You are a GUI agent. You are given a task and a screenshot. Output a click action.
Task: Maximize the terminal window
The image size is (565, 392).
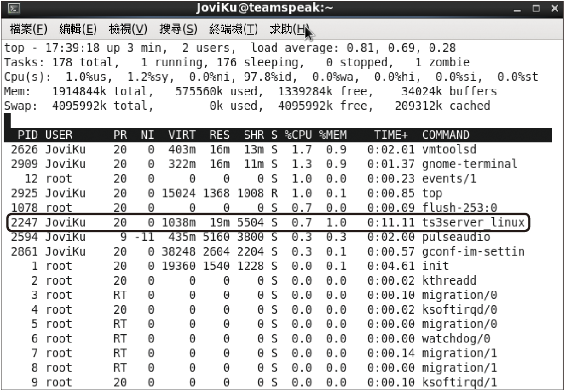pyautogui.click(x=536, y=8)
